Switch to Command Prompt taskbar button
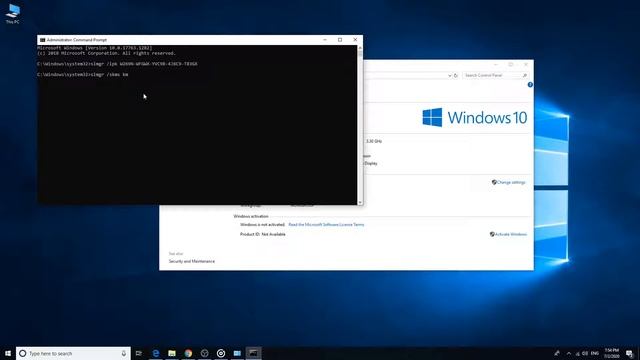Image resolution: width=640 pixels, height=360 pixels. [x=253, y=353]
